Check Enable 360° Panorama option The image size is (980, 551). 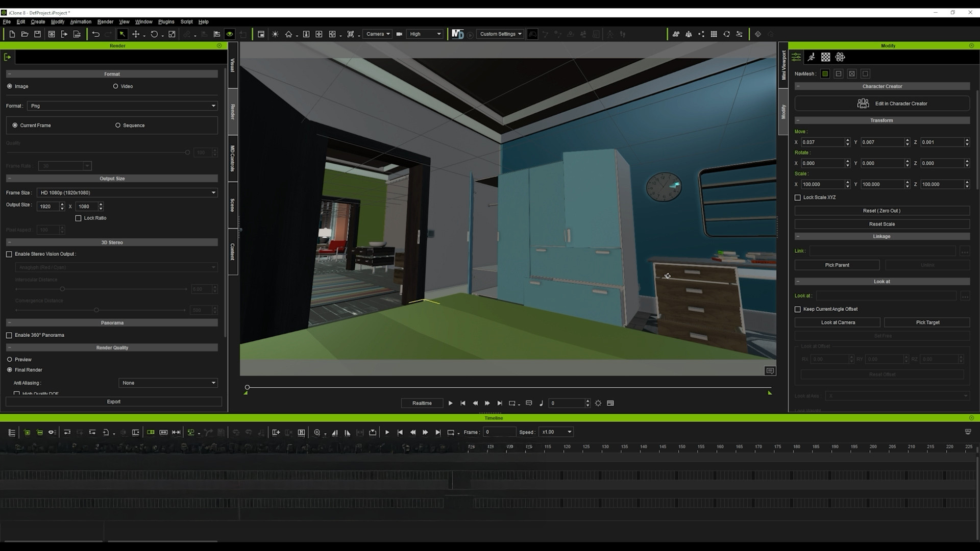click(x=9, y=335)
